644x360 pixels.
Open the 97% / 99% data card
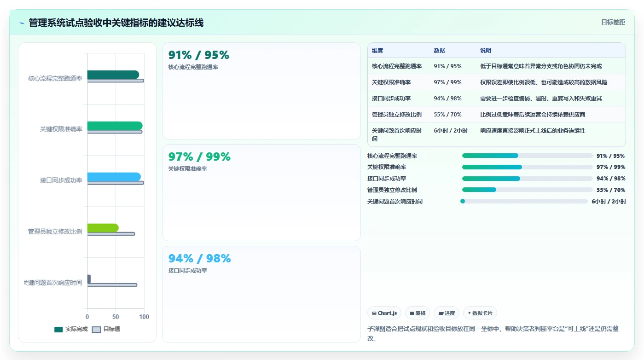261,192
